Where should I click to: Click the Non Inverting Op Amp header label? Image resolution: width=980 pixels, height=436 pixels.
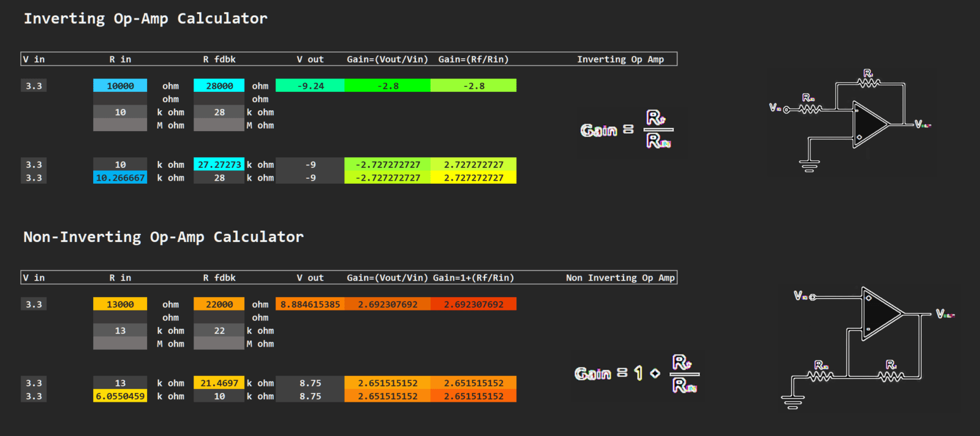620,278
